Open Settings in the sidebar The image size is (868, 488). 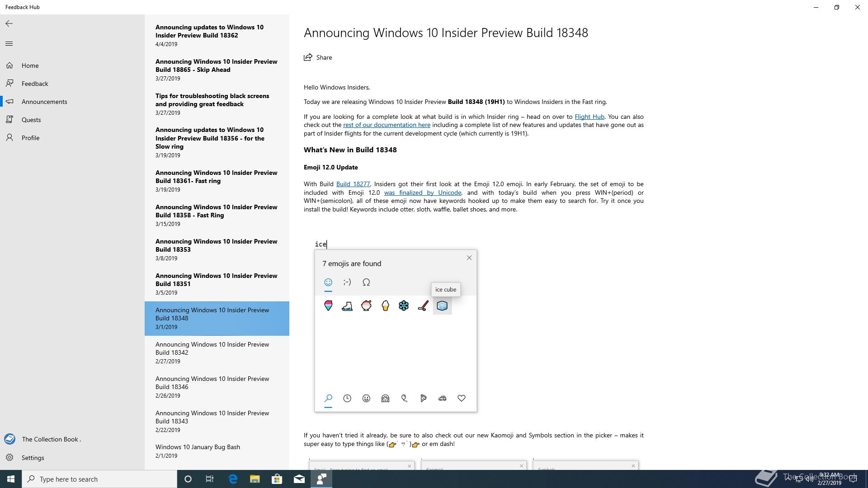[x=72, y=458]
